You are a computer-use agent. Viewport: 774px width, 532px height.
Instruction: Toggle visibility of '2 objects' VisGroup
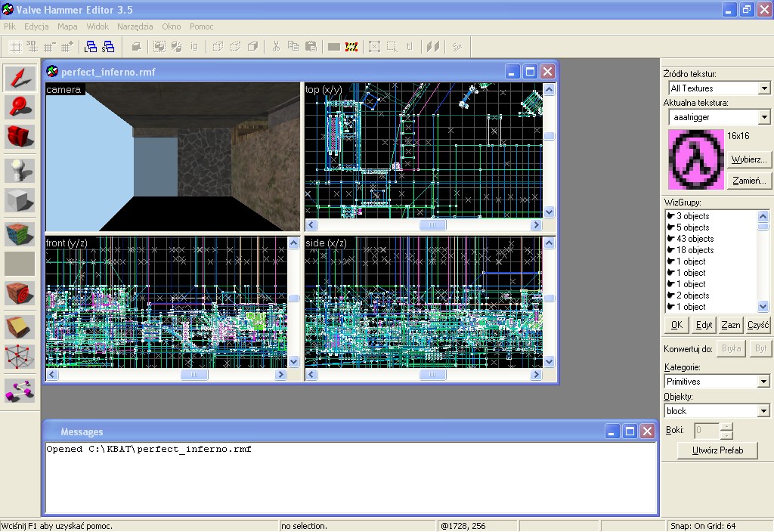click(671, 295)
